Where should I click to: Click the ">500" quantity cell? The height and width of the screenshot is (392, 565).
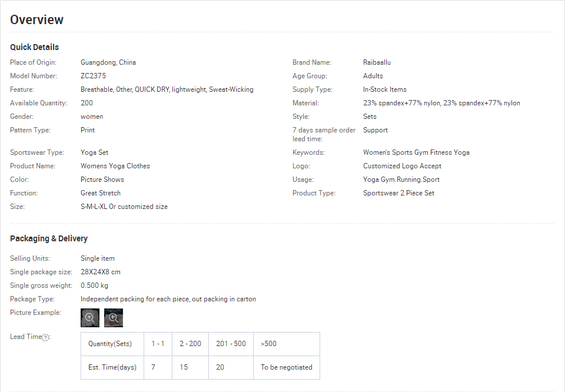(x=287, y=344)
